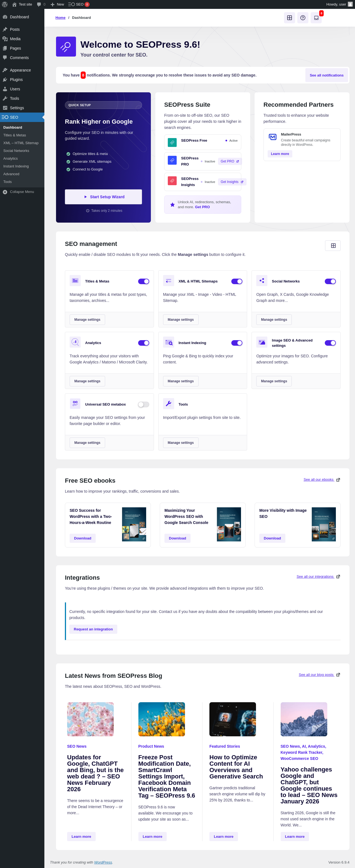Click the external link icon beside ebooks link
This screenshot has height=868, width=355.
coord(338,480)
